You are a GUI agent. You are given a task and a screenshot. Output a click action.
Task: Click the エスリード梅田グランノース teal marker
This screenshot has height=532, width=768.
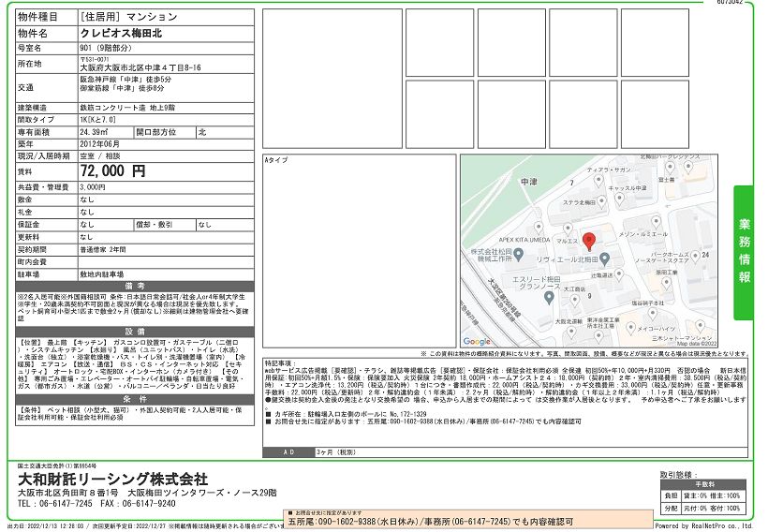click(549, 297)
